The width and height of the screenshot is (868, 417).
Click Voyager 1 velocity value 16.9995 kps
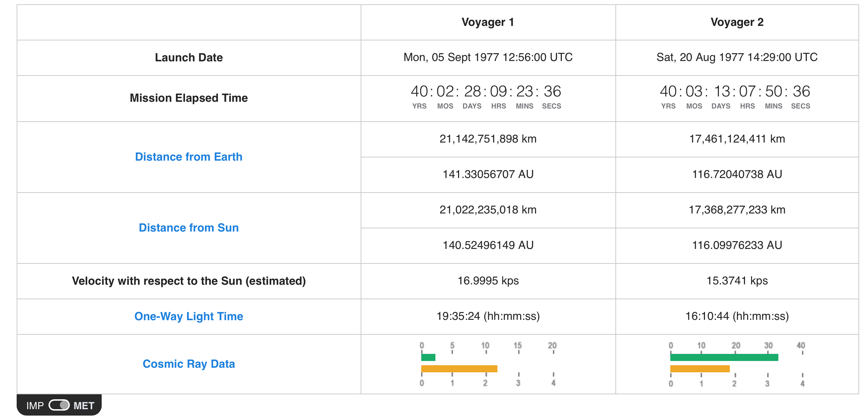click(488, 281)
